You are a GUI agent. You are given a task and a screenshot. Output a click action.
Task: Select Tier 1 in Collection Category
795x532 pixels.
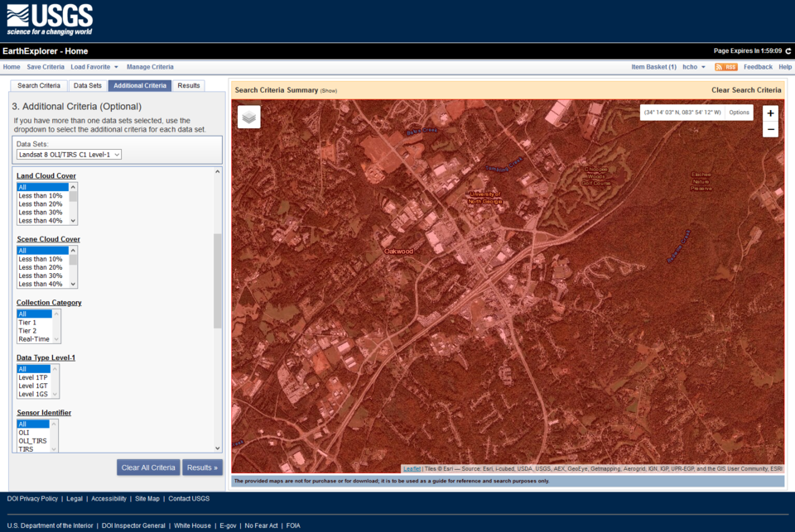[x=27, y=322]
